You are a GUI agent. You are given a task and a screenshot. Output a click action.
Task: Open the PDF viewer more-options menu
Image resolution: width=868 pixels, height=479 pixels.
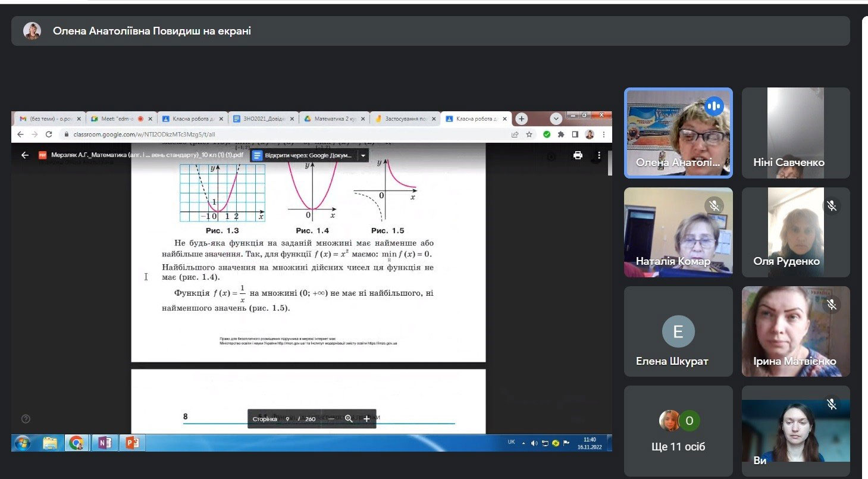[598, 155]
